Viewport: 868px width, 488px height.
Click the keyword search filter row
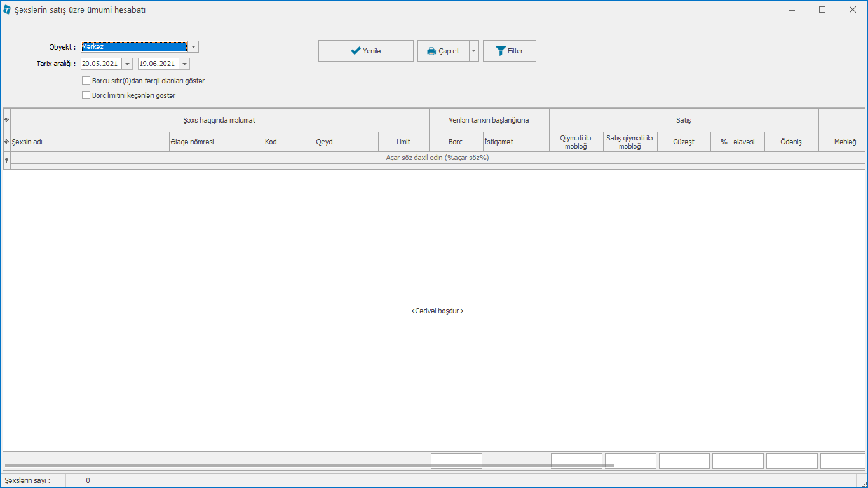tap(437, 158)
